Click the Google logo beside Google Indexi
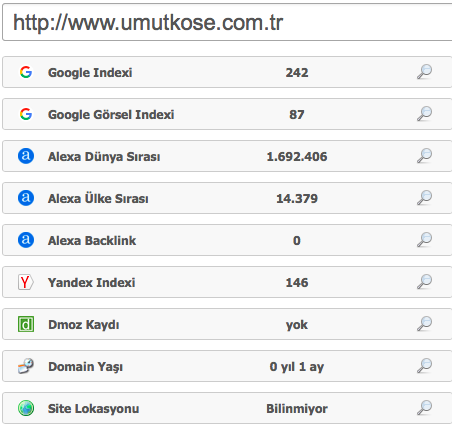Screen dimensions: 452x424 pos(26,72)
